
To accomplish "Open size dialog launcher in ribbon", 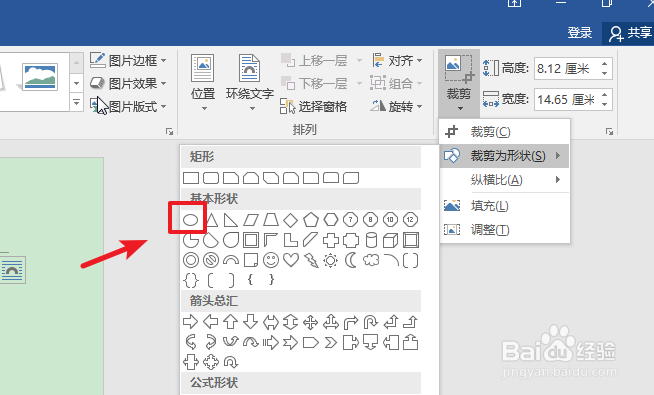I will pos(609,131).
